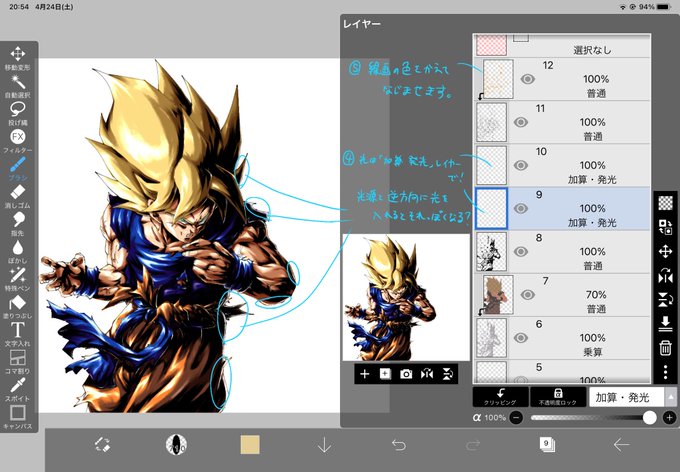Screen dimensions: 680x472
Task: Increase opacity with plus button
Action: [669, 418]
